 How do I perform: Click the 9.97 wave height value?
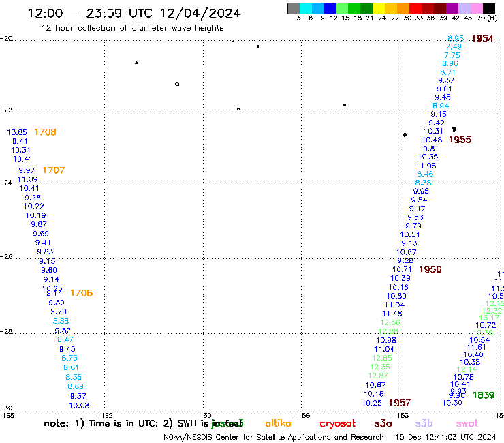pyautogui.click(x=27, y=170)
